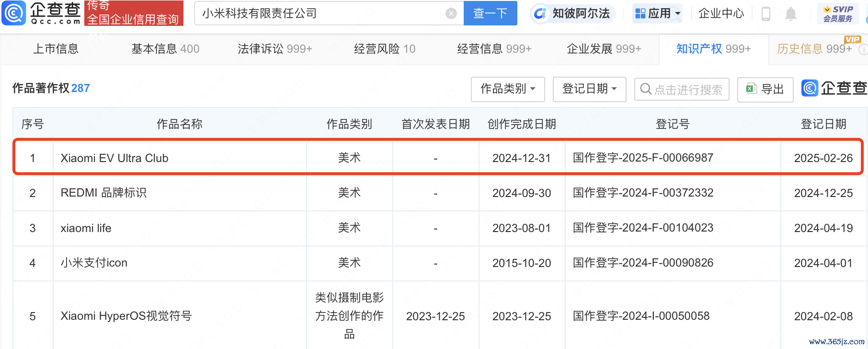Click the 点击进行搜索 search field
Viewport: 868px width, 349px height.
682,89
